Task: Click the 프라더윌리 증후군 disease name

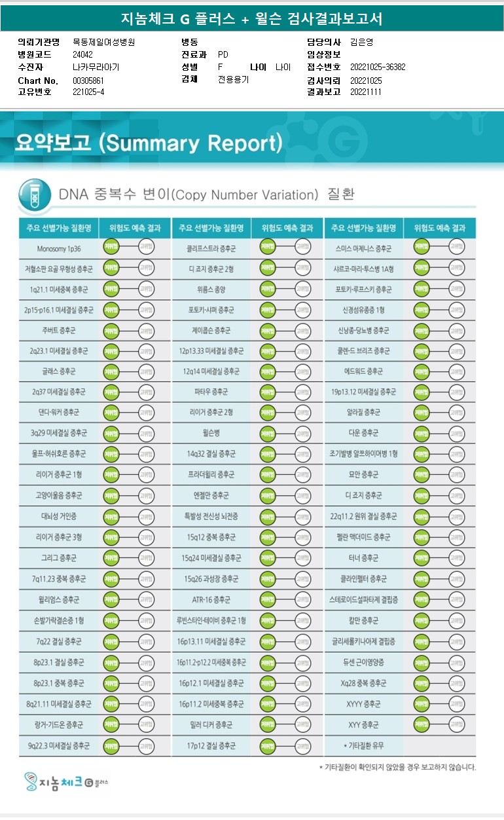Action: pos(211,475)
